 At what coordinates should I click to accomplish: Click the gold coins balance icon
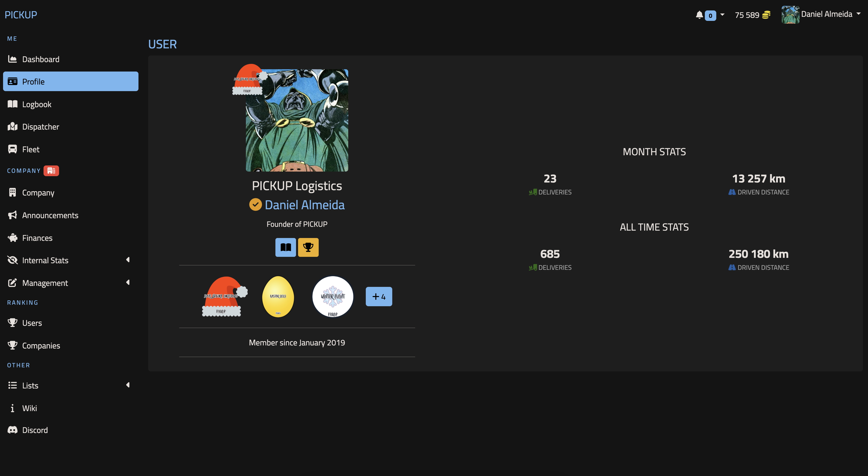coord(766,15)
